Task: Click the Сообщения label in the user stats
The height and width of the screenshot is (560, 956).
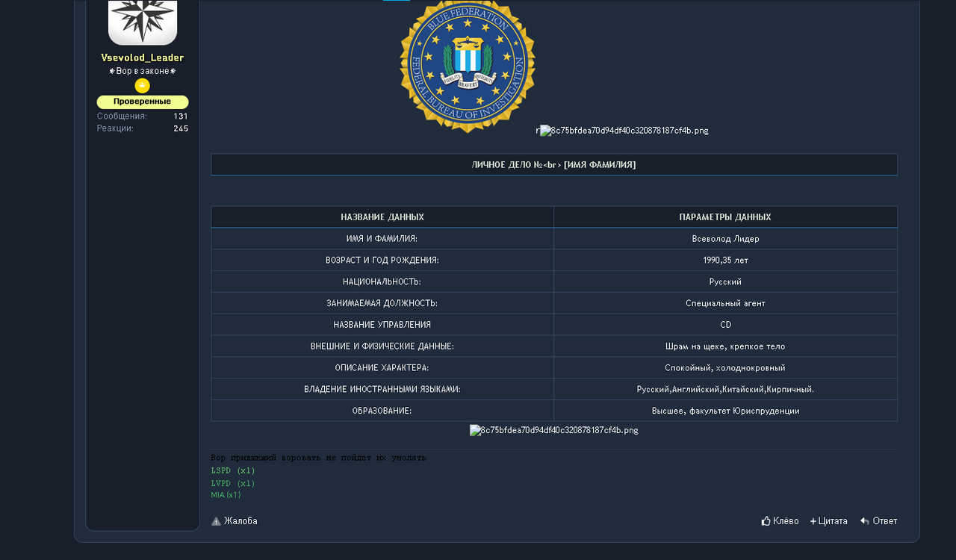Action: tap(122, 116)
